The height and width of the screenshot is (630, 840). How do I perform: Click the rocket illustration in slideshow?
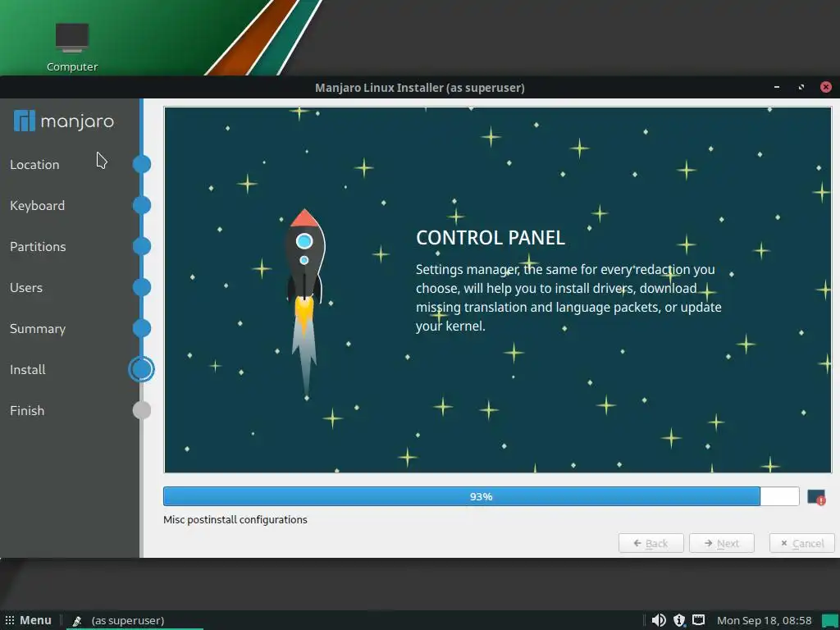click(x=304, y=303)
